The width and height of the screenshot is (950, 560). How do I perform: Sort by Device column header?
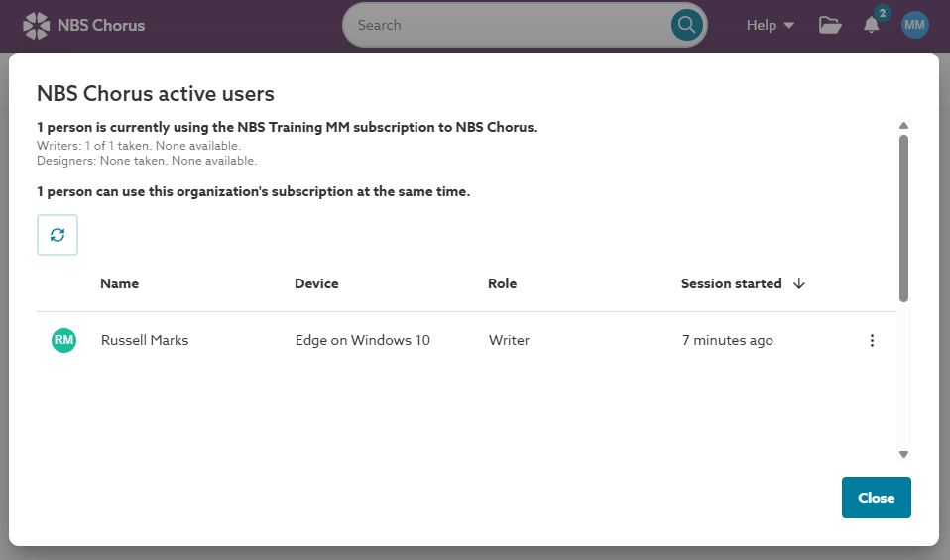pos(316,283)
